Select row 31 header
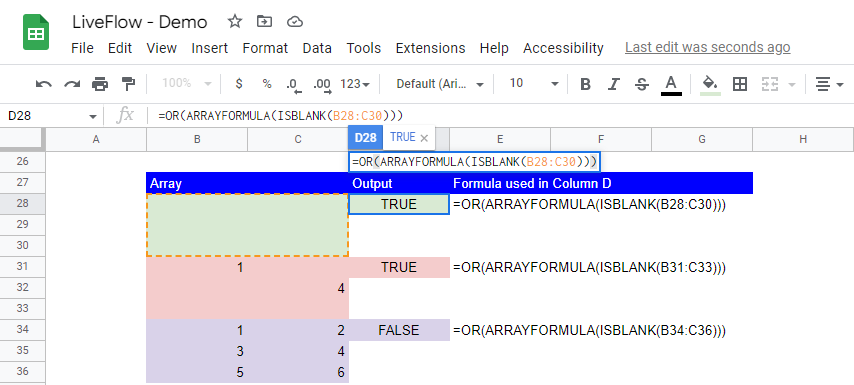The image size is (854, 385). pyautogui.click(x=22, y=267)
